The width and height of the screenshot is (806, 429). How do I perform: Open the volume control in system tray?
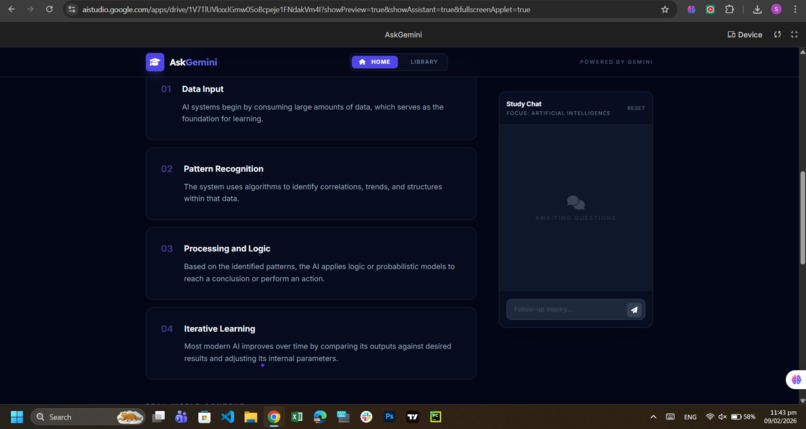(x=722, y=417)
